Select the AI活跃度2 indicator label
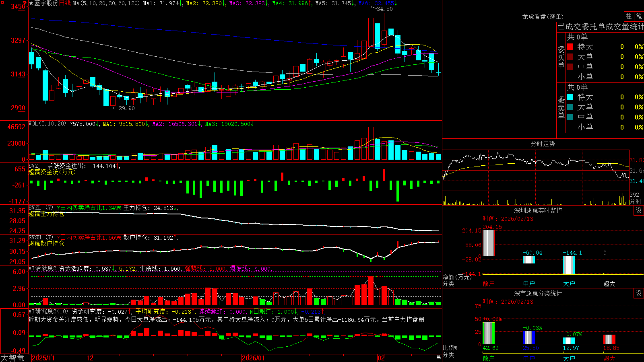 click(43, 268)
